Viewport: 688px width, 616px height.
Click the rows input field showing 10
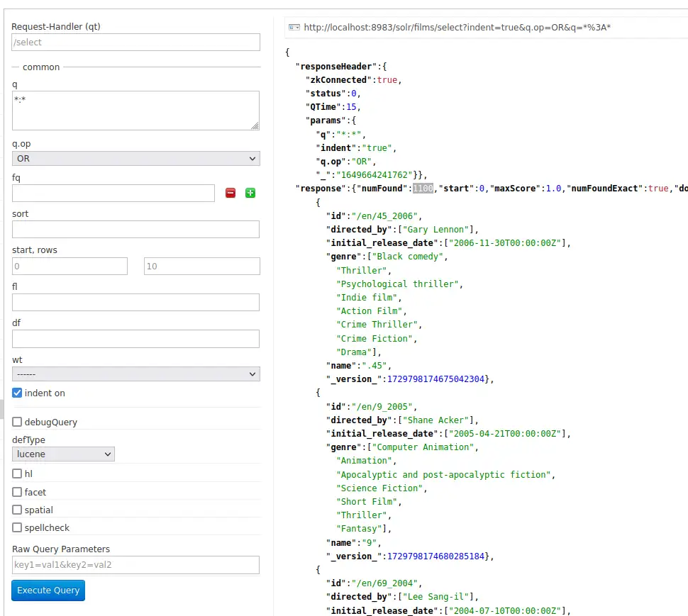tap(202, 266)
